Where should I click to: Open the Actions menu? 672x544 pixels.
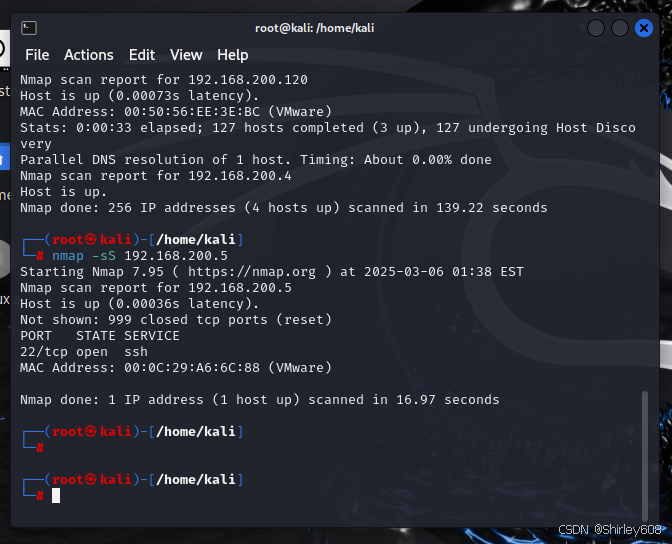[89, 55]
